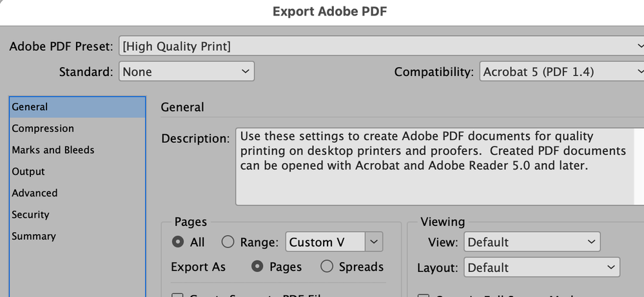Show the Advanced settings panel

click(x=35, y=193)
